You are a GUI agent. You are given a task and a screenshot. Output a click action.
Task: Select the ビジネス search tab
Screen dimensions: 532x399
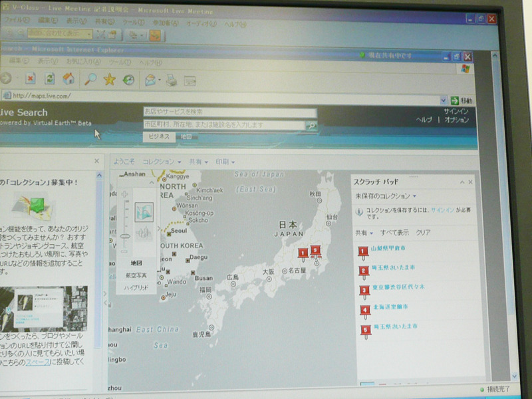[159, 136]
